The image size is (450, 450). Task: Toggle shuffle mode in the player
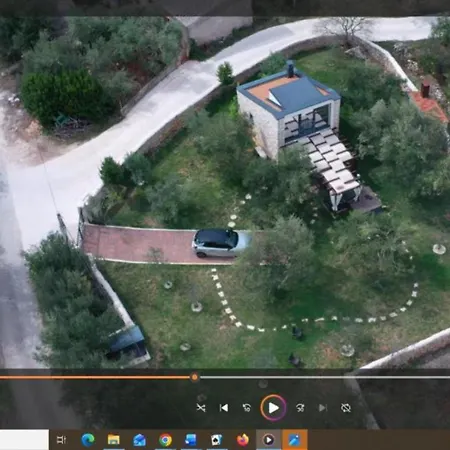click(x=201, y=408)
